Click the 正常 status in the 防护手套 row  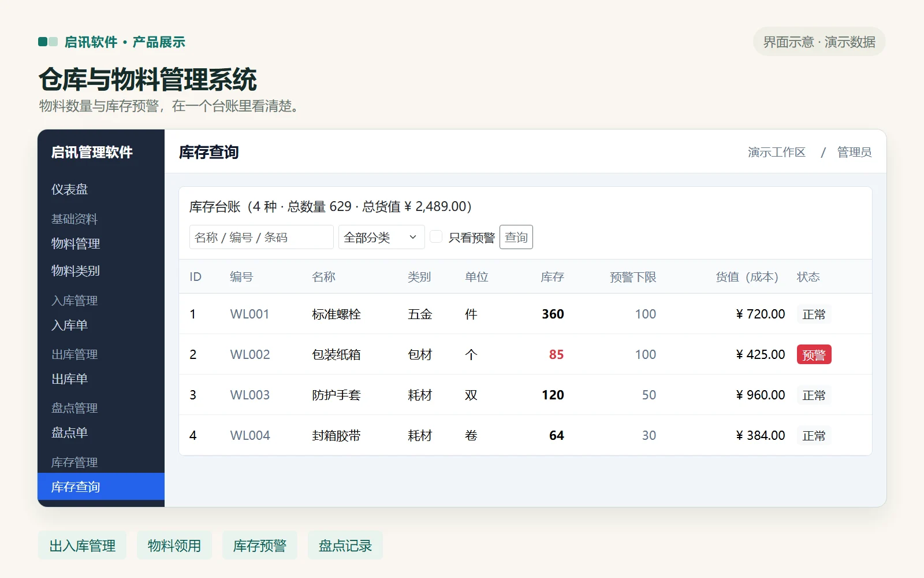(814, 395)
